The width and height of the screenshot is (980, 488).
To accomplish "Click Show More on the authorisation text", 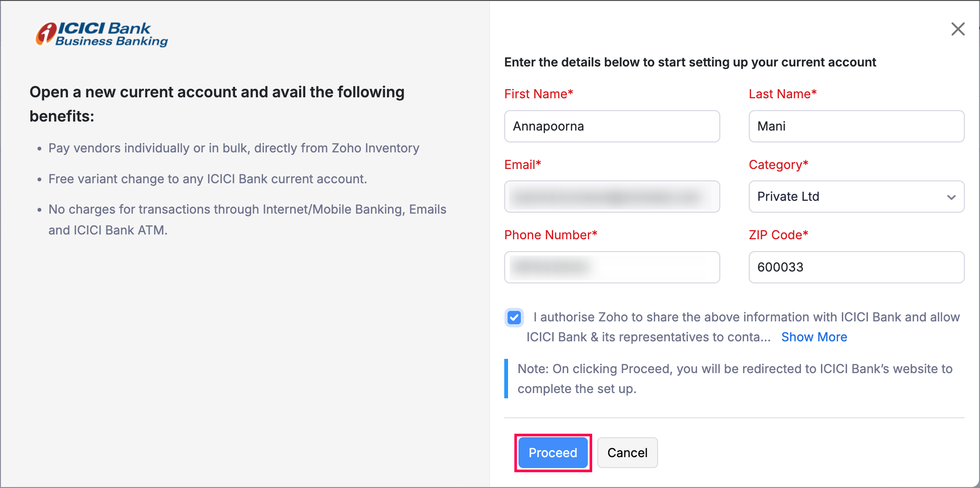I will pos(814,337).
